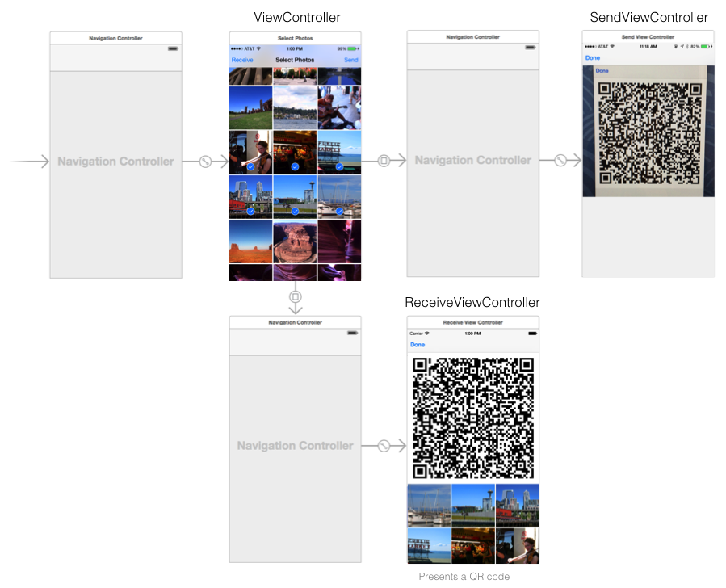Viewport: 726px width, 588px height.
Task: Select the 'Select Photos' scene title bar
Action: [296, 38]
